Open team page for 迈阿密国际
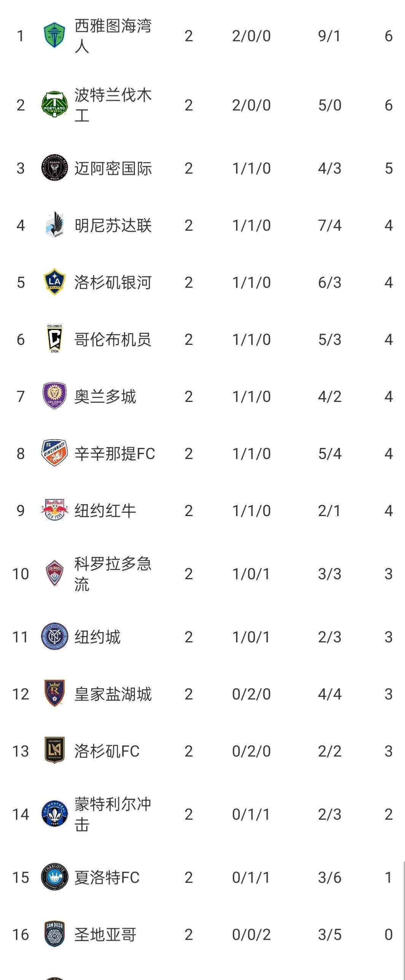Screen dimensions: 405x980 (x=113, y=168)
